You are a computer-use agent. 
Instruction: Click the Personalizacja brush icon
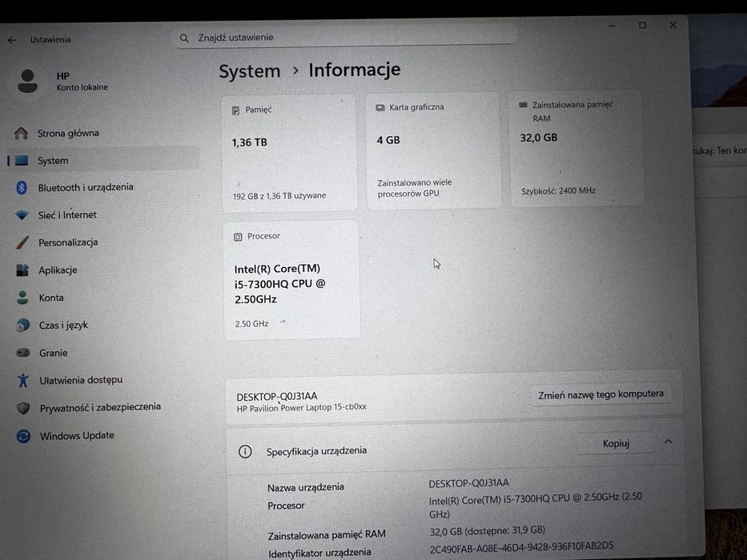click(x=22, y=243)
